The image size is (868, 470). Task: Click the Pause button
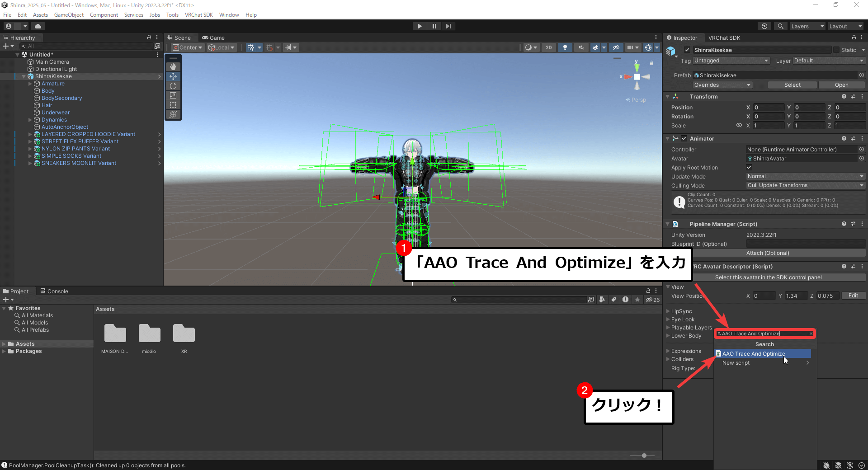click(x=434, y=26)
